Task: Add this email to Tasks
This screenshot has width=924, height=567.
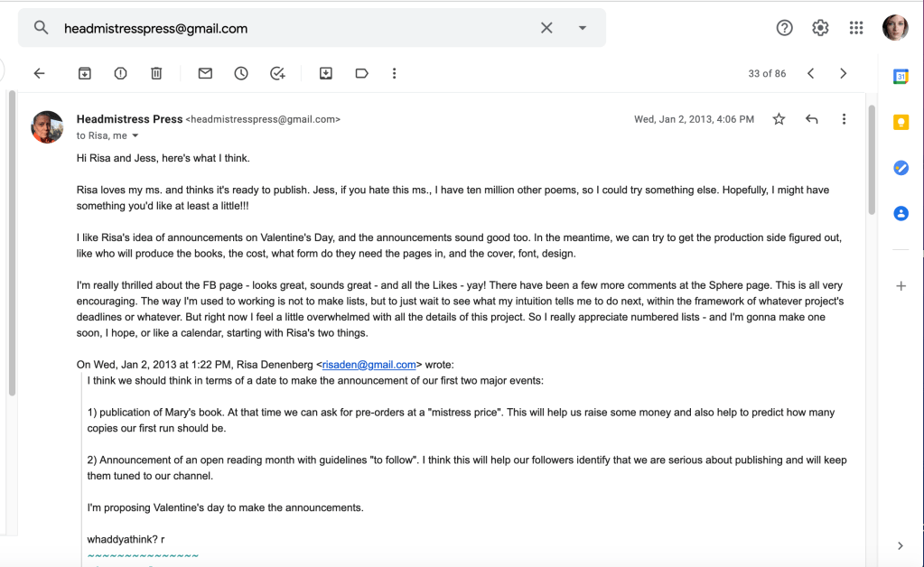Action: pyautogui.click(x=277, y=73)
